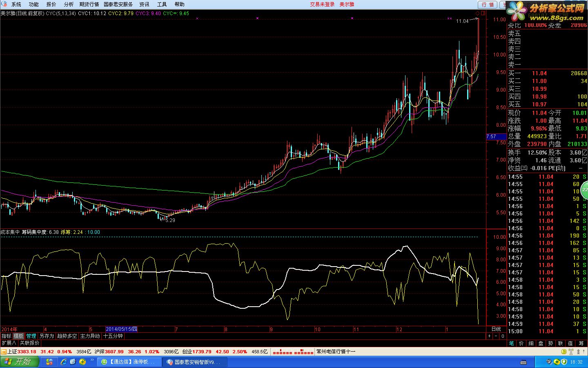Click the yellow scroll icon in status bar
Screen dimensions: 588x368
coord(564,351)
